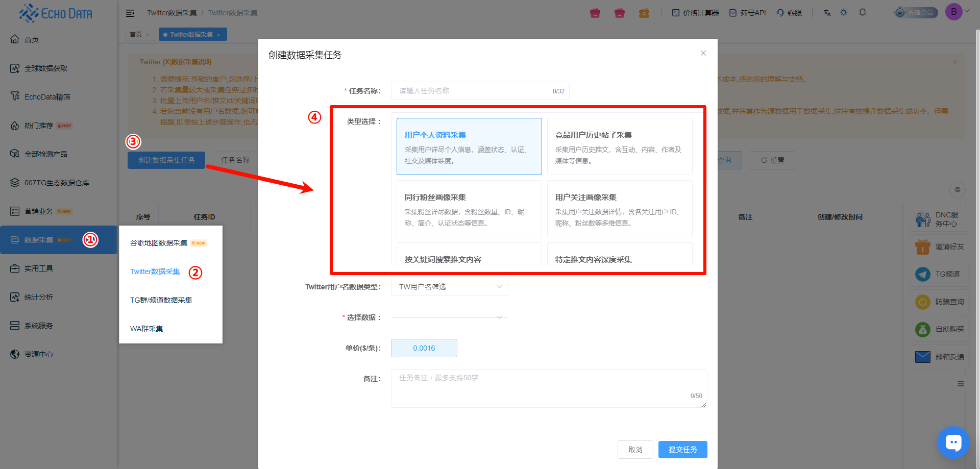980x469 pixels.
Task: Select TG群/频道数据采集 submenu item
Action: (x=161, y=300)
